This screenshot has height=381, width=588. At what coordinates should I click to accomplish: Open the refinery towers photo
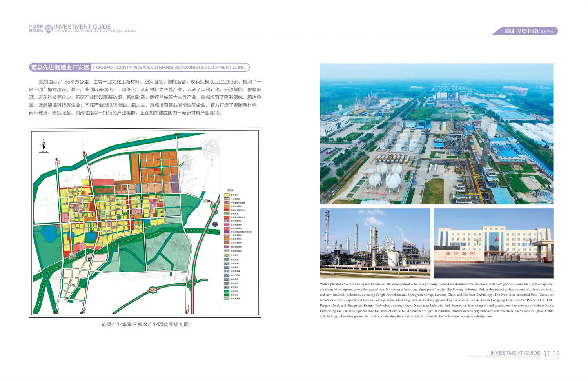pos(375,243)
